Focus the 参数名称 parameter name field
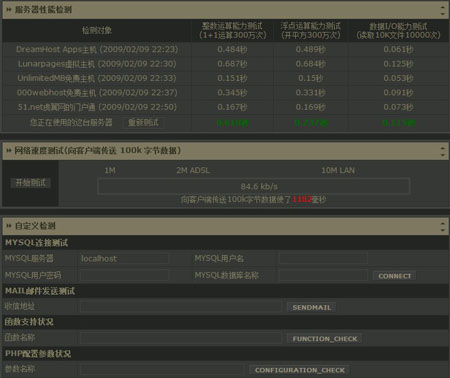The image size is (450, 378). pos(162,369)
